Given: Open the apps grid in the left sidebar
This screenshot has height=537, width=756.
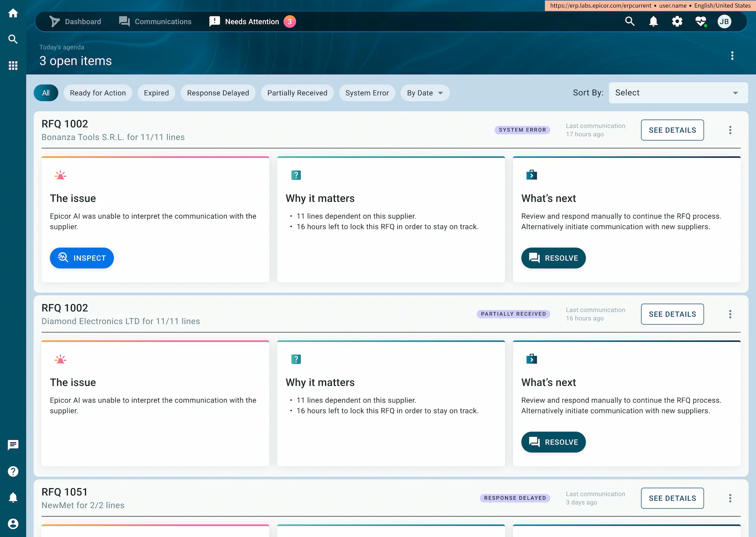Looking at the screenshot, I should [x=13, y=65].
